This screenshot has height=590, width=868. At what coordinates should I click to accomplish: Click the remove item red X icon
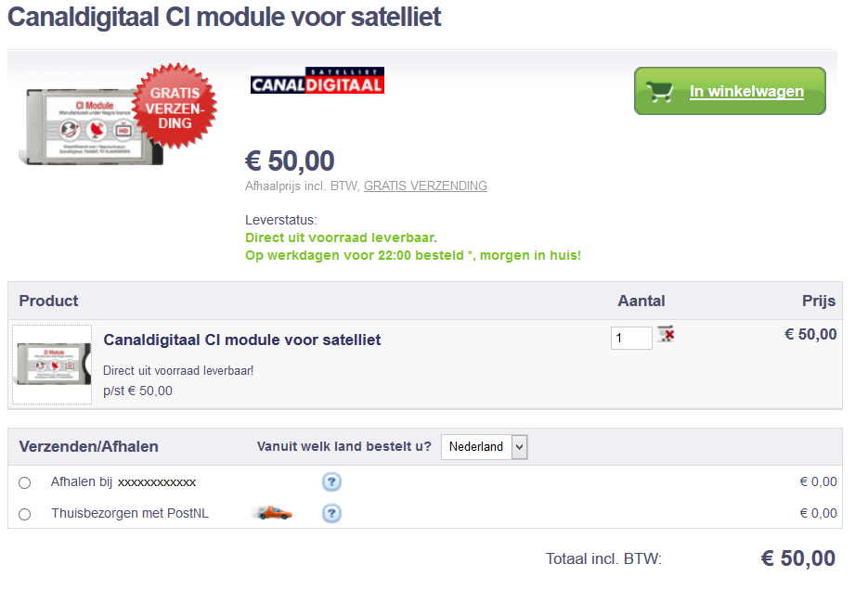pyautogui.click(x=666, y=334)
